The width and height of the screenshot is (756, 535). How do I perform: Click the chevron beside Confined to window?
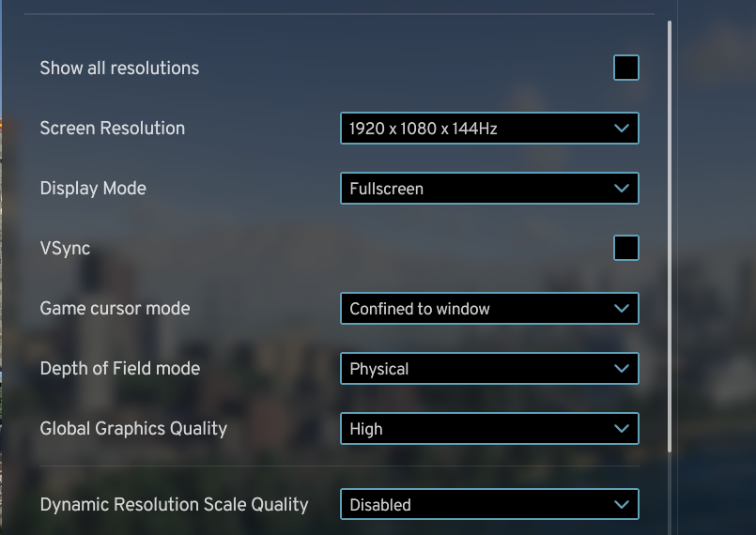pos(621,309)
